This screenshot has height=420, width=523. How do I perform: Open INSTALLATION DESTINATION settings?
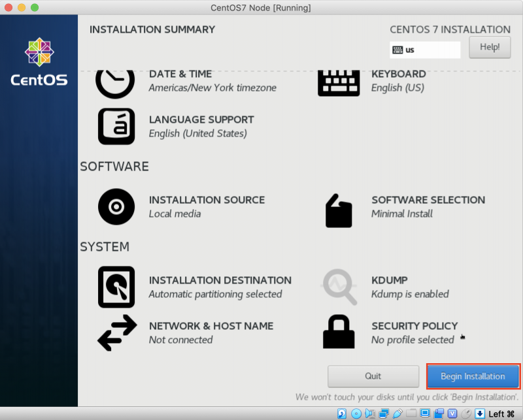pos(220,280)
